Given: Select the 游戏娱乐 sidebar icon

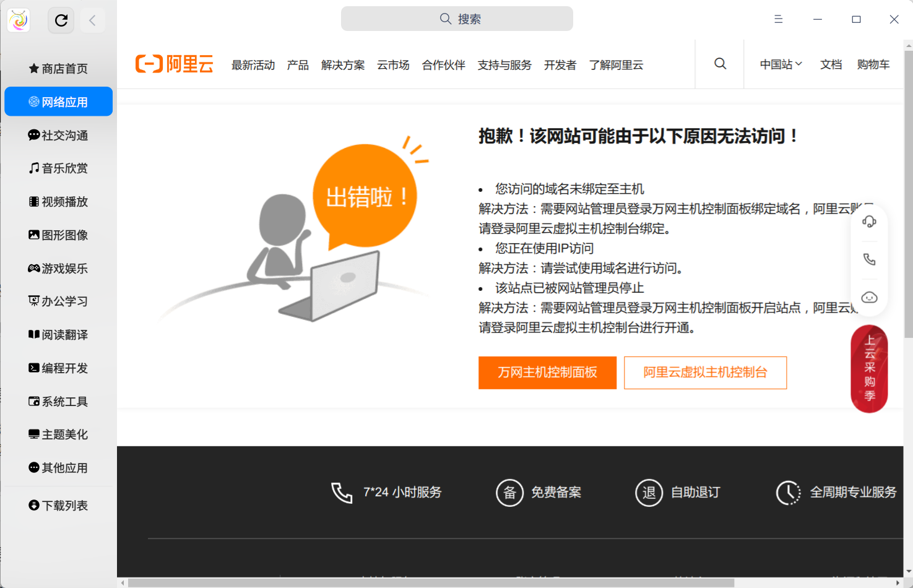Looking at the screenshot, I should tap(58, 268).
